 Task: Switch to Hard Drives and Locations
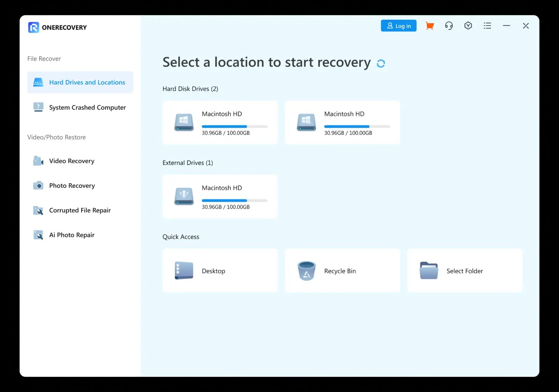[80, 82]
